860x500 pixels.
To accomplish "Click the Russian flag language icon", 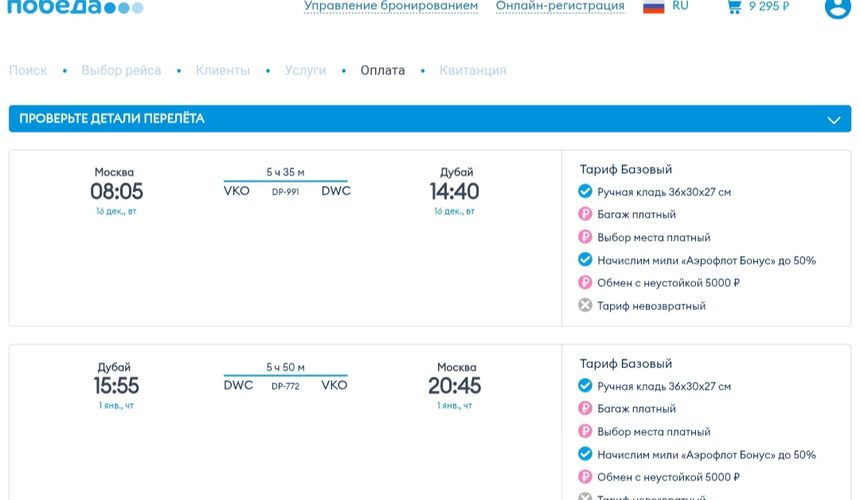I will pyautogui.click(x=653, y=7).
